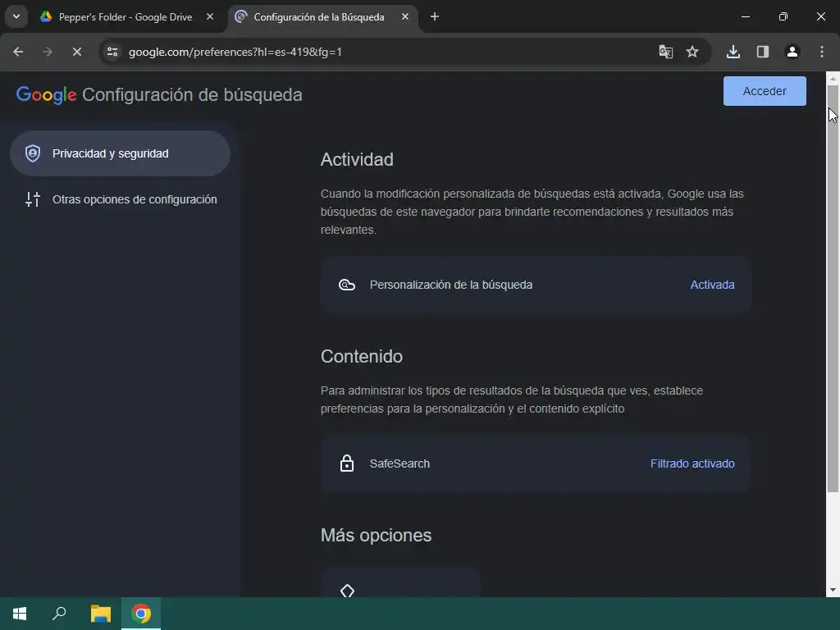Click the Filtrado activado link

692,463
